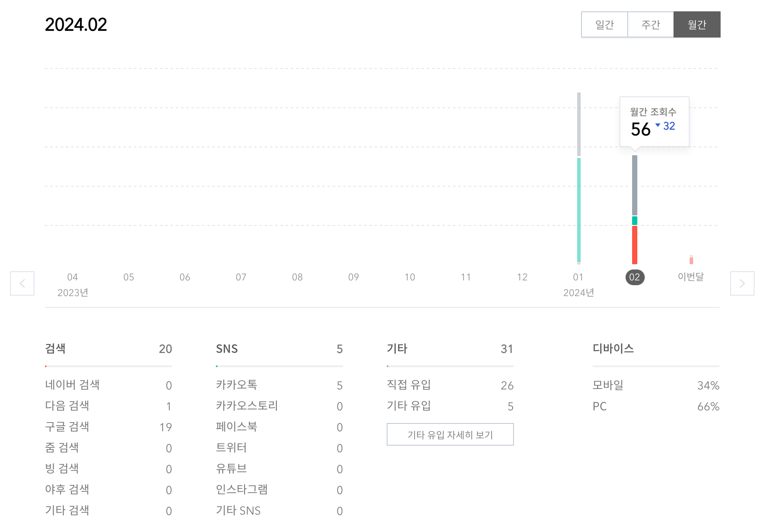Screen dimensions: 762x532
Task: Click the 직접 유입 row
Action: point(450,385)
